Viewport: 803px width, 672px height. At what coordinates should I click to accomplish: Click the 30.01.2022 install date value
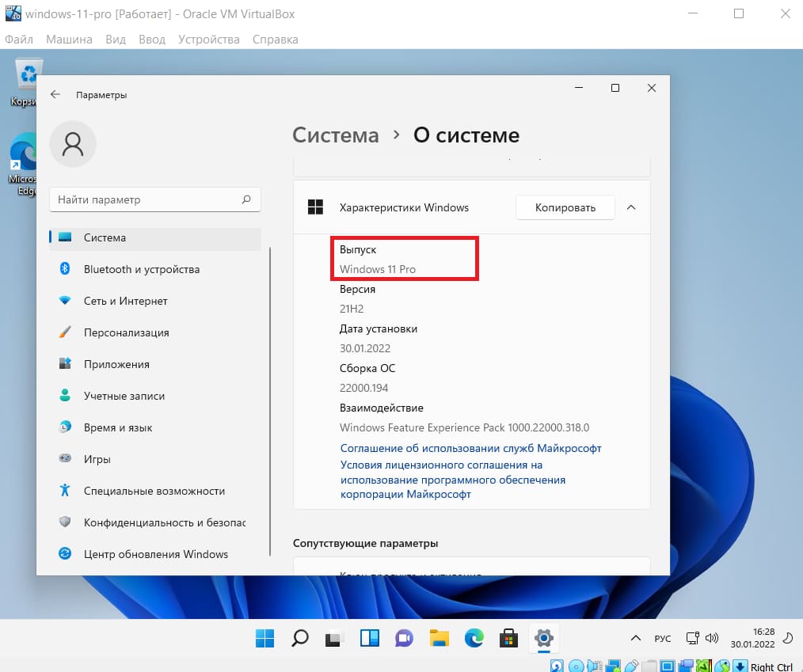(365, 348)
